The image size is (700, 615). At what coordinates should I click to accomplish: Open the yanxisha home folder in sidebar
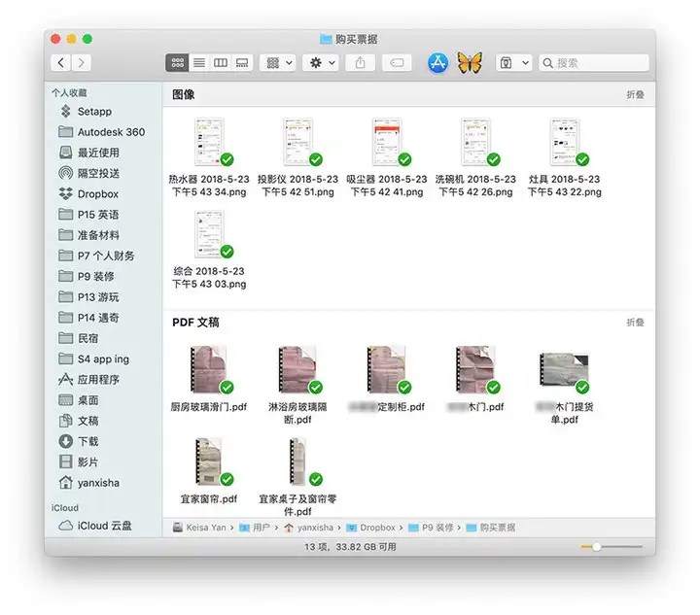coord(89,483)
